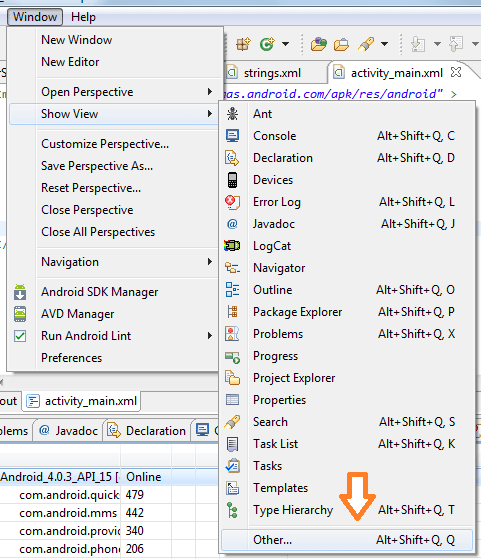Switch to the Javadoc bottom tab

click(68, 431)
